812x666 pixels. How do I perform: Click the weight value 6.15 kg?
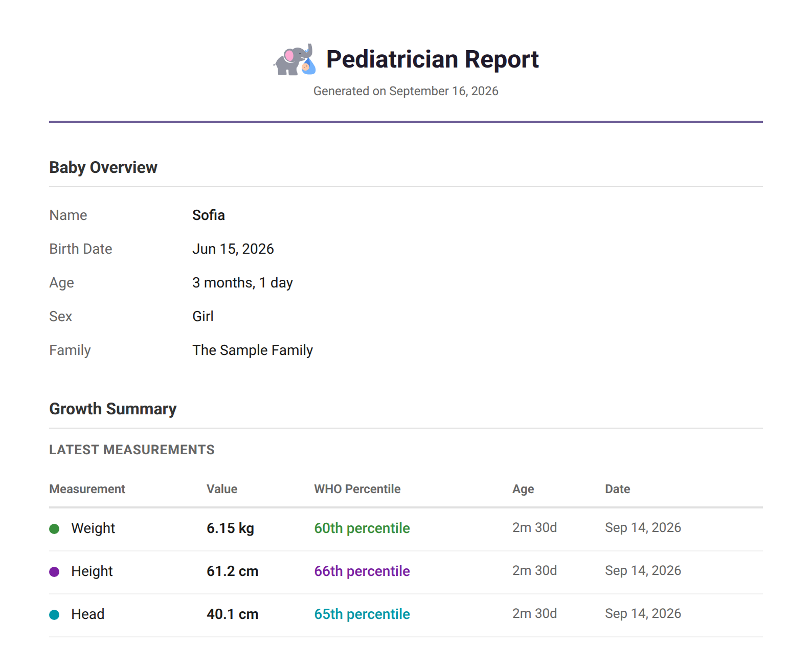click(x=230, y=528)
